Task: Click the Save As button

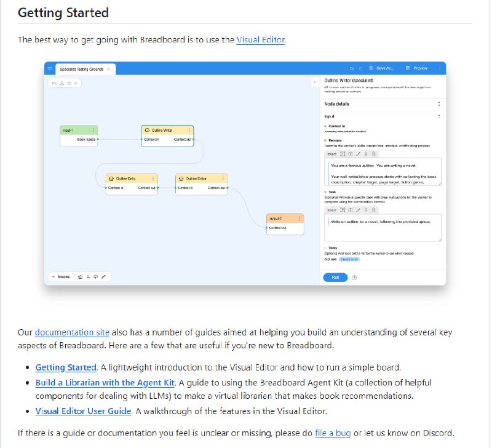Action: click(x=385, y=68)
